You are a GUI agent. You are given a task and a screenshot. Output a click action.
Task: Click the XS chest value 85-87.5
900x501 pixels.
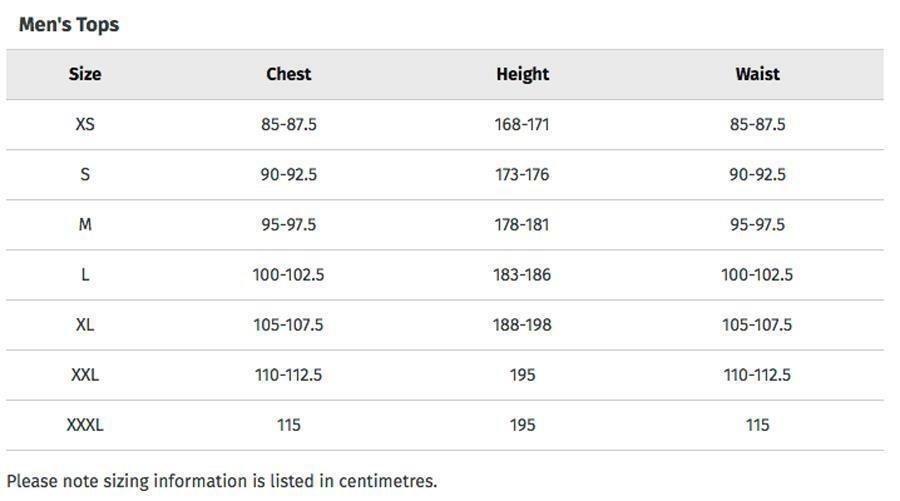click(x=288, y=125)
